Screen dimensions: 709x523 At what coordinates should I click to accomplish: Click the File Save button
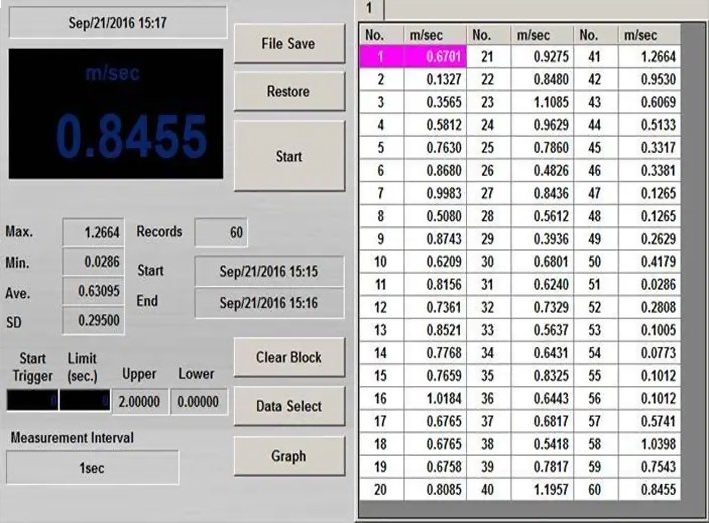coord(288,44)
